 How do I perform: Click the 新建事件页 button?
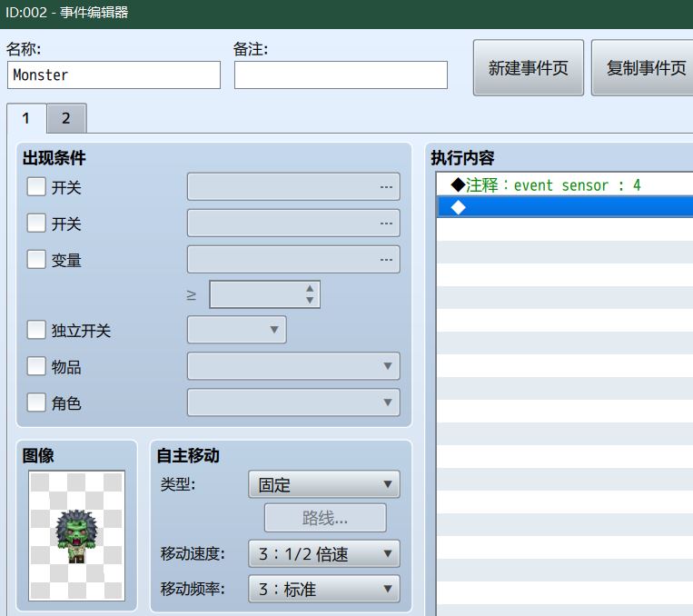(x=528, y=67)
